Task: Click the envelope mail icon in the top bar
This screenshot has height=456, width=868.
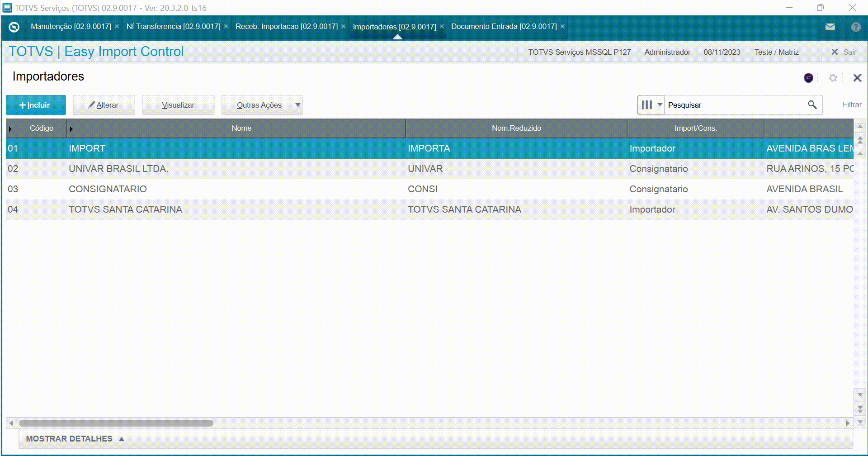Action: coord(830,27)
